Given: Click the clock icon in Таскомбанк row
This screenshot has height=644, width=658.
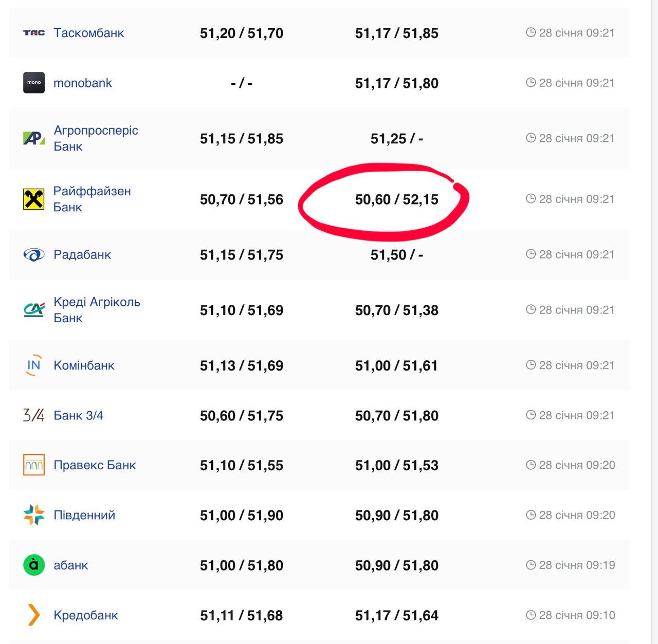Looking at the screenshot, I should [x=531, y=33].
